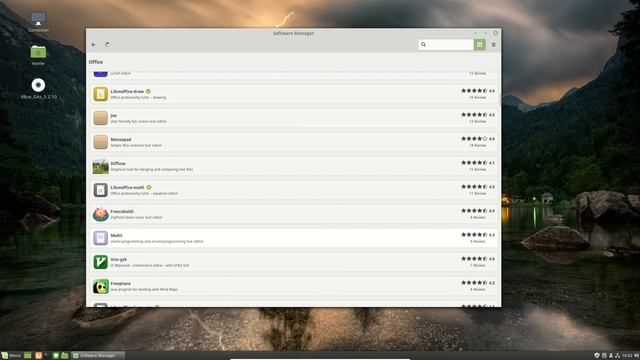
Task: Click the Software Manager taskbar button
Action: click(98, 356)
